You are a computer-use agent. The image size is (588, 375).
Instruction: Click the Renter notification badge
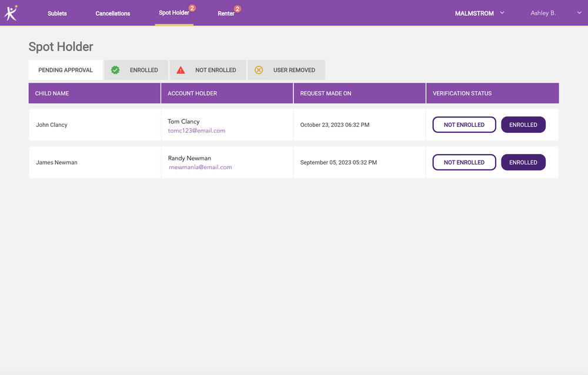coord(238,9)
